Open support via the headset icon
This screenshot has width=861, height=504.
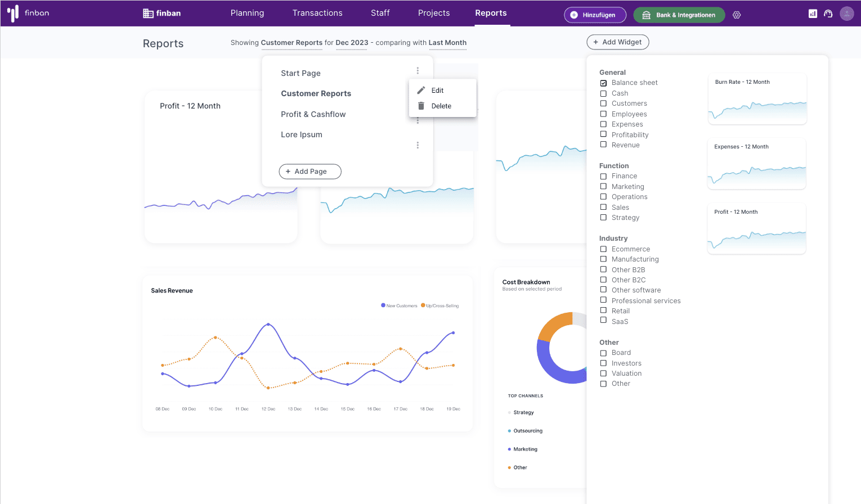coord(828,13)
